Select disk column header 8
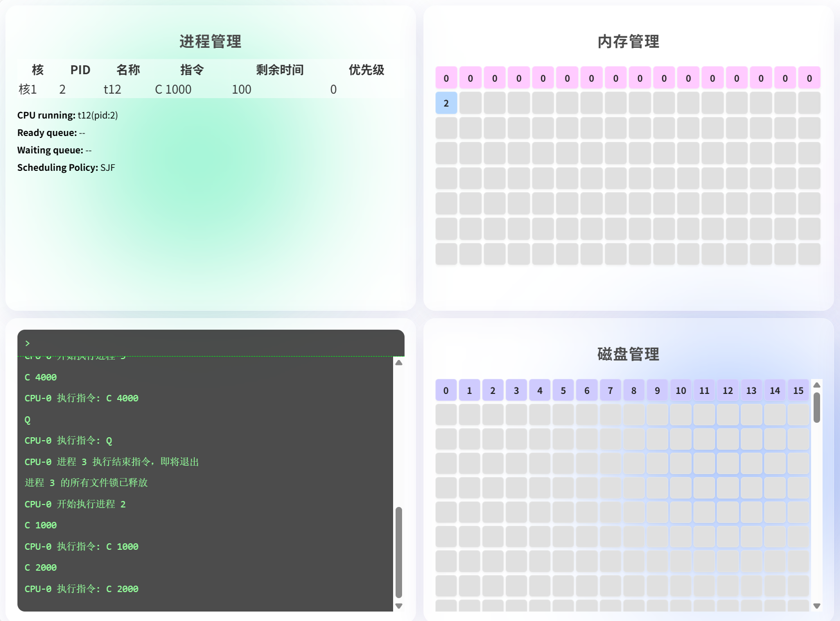Image resolution: width=840 pixels, height=621 pixels. point(634,390)
